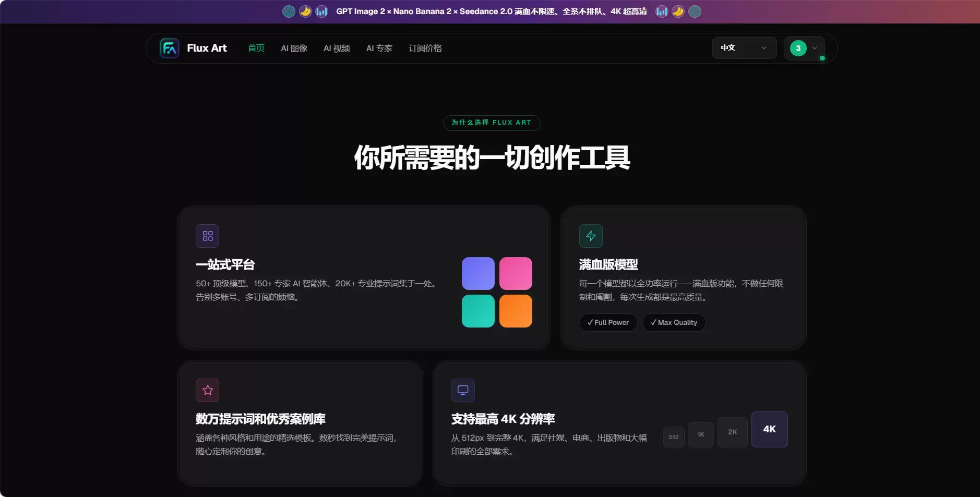Choose the 512 resolution tile
Image resolution: width=980 pixels, height=497 pixels.
click(x=674, y=437)
